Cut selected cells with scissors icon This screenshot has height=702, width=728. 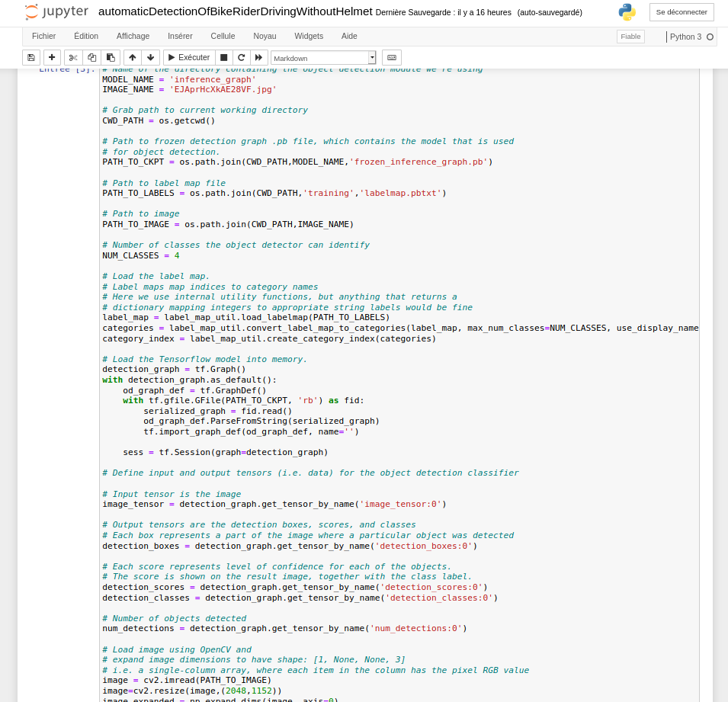[73, 58]
